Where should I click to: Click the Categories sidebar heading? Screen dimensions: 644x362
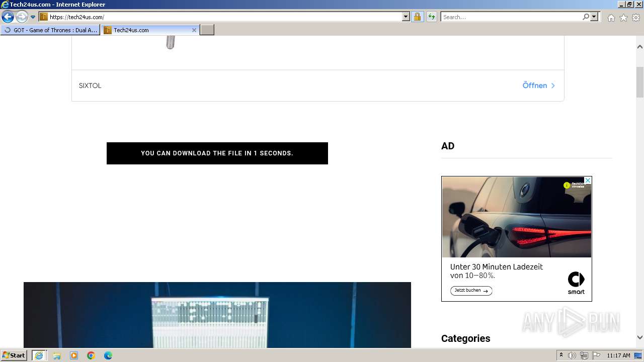point(465,338)
